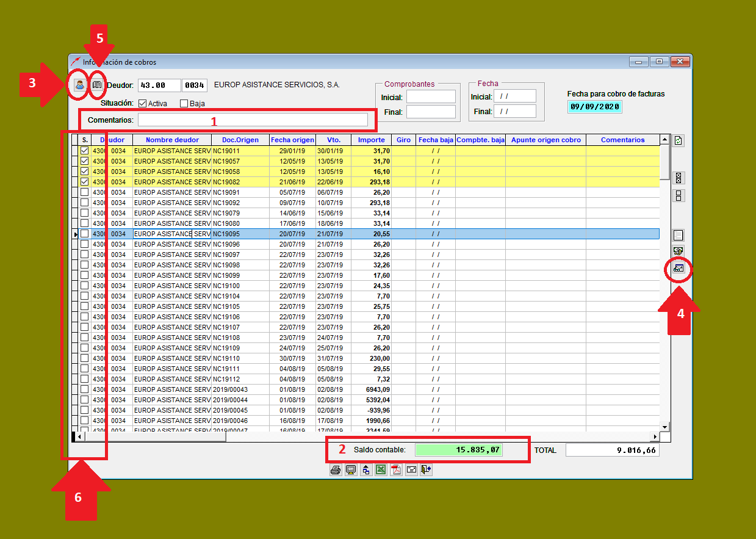Click the origin date 30/07/19

(292, 358)
